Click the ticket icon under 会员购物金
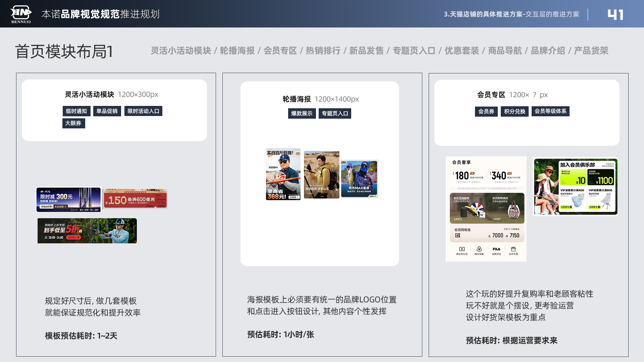Image resolution: width=644 pixels, height=362 pixels. [458, 235]
